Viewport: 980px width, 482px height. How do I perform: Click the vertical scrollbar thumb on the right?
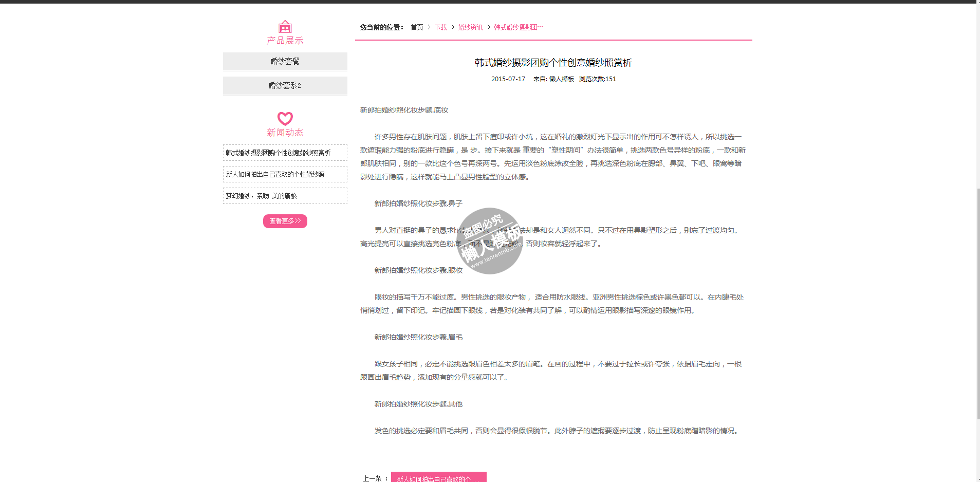(x=978, y=303)
